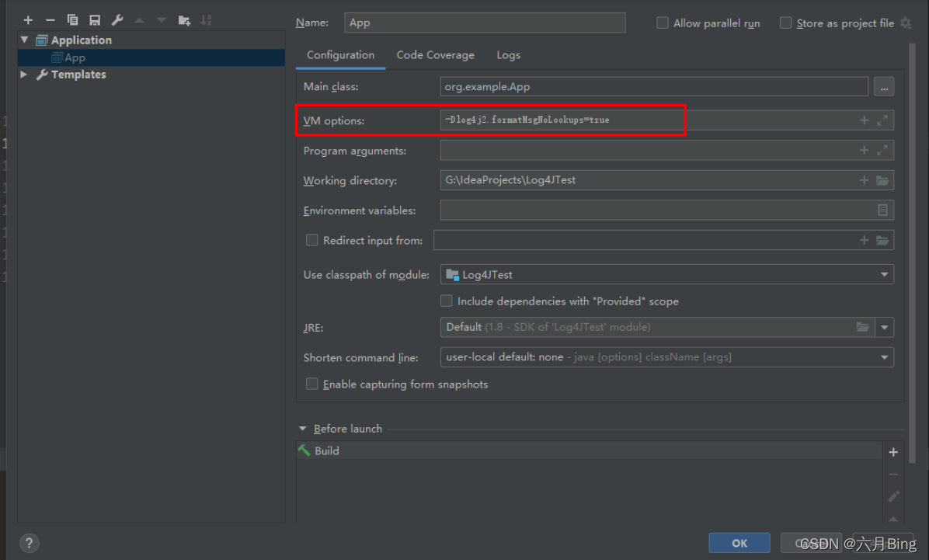Toggle Include dependencies with Provided scope

(x=446, y=301)
